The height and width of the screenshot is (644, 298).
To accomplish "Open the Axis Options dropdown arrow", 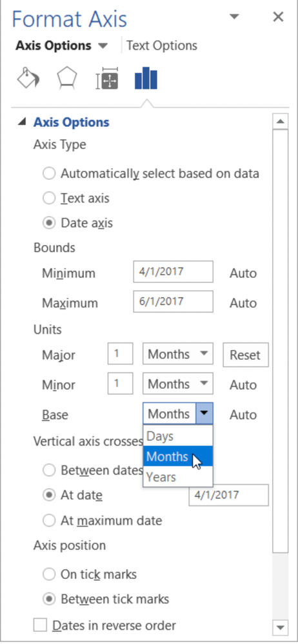I will (103, 46).
